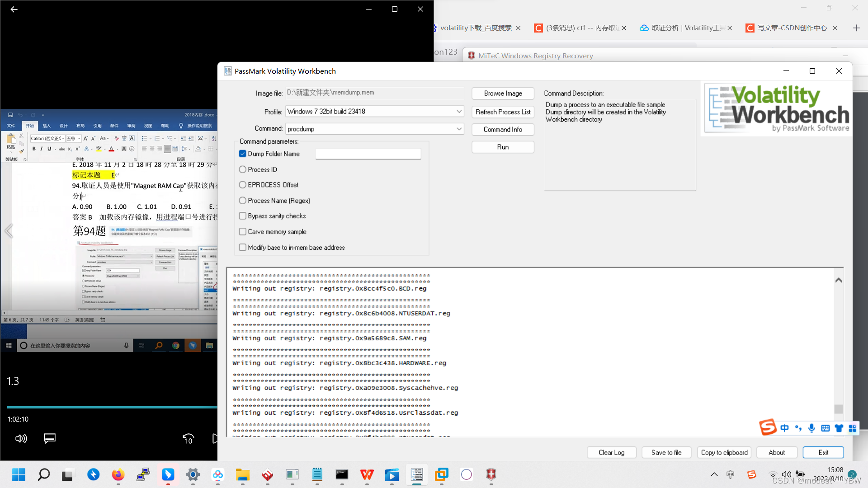Open WPS Office from the taskbar
Image resolution: width=868 pixels, height=488 pixels.
[367, 475]
